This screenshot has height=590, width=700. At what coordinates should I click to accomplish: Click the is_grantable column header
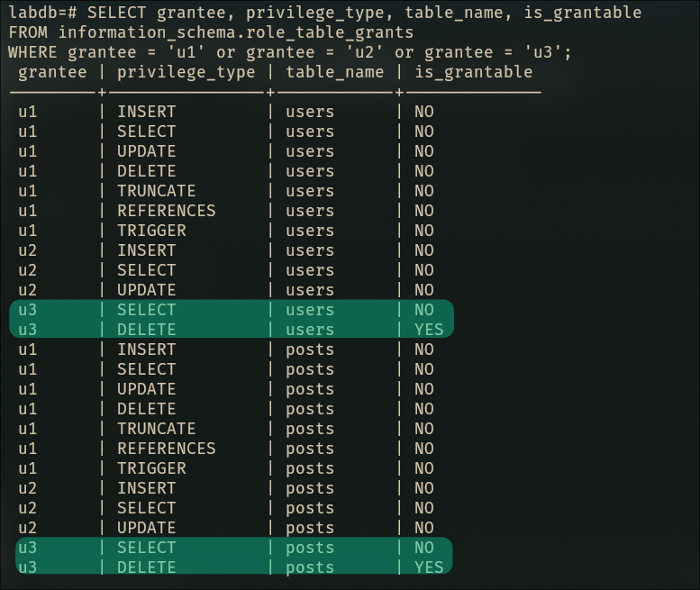coord(474,72)
